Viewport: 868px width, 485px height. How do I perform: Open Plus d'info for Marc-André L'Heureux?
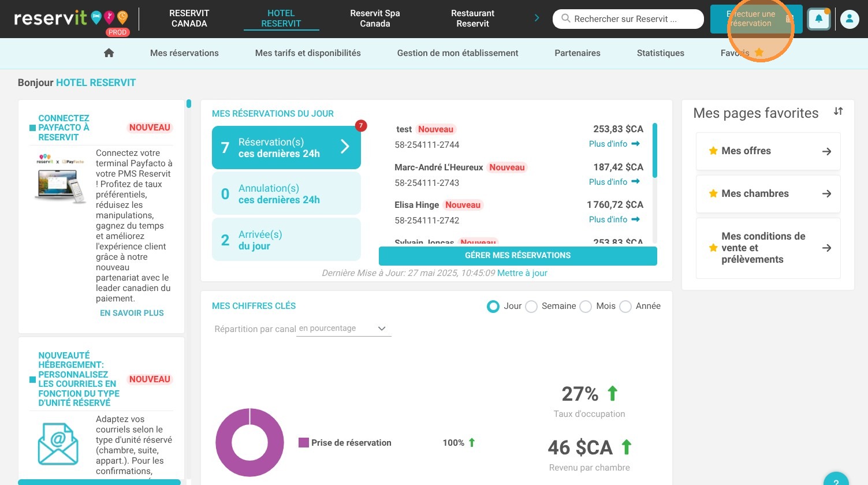click(614, 182)
